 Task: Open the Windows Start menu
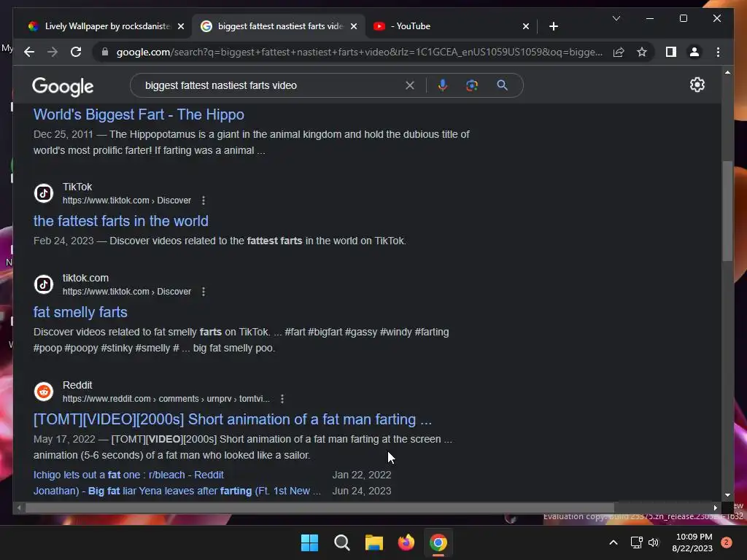pyautogui.click(x=309, y=542)
